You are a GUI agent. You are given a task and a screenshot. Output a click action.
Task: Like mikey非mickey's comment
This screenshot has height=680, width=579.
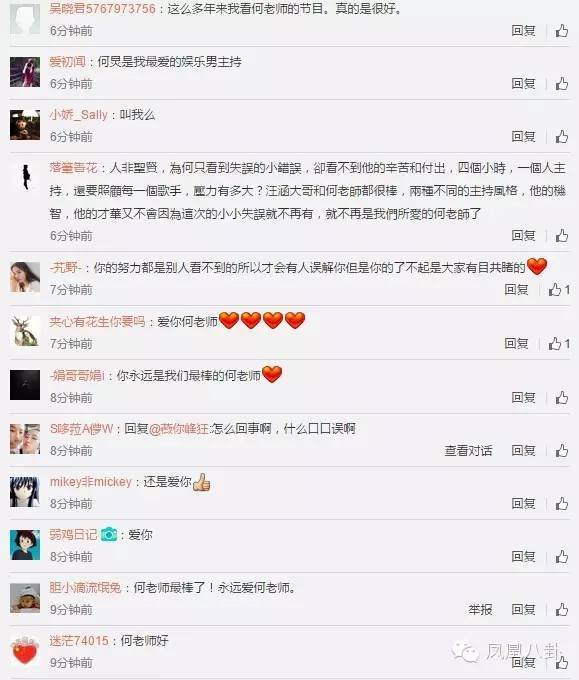click(562, 503)
